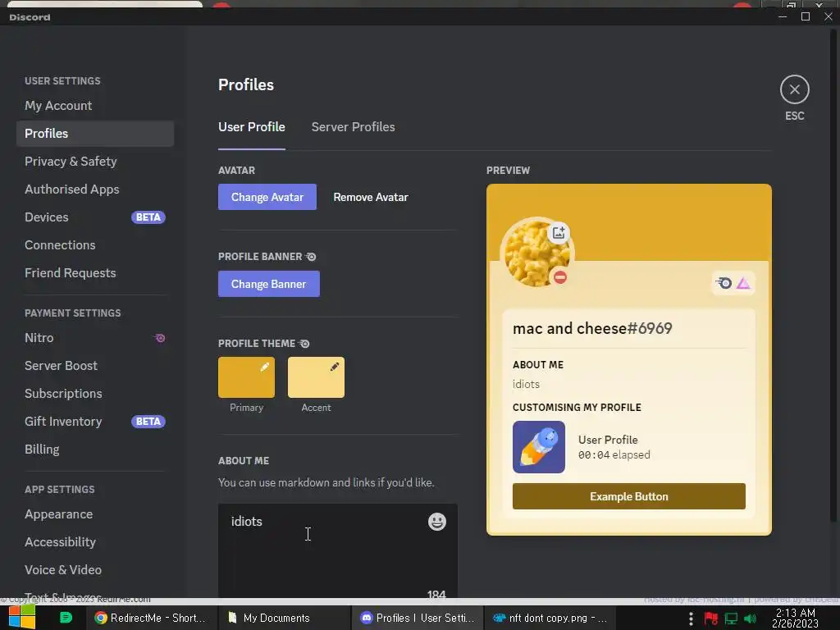Click the volume speaker tray icon
This screenshot has height=630, width=840.
click(750, 619)
